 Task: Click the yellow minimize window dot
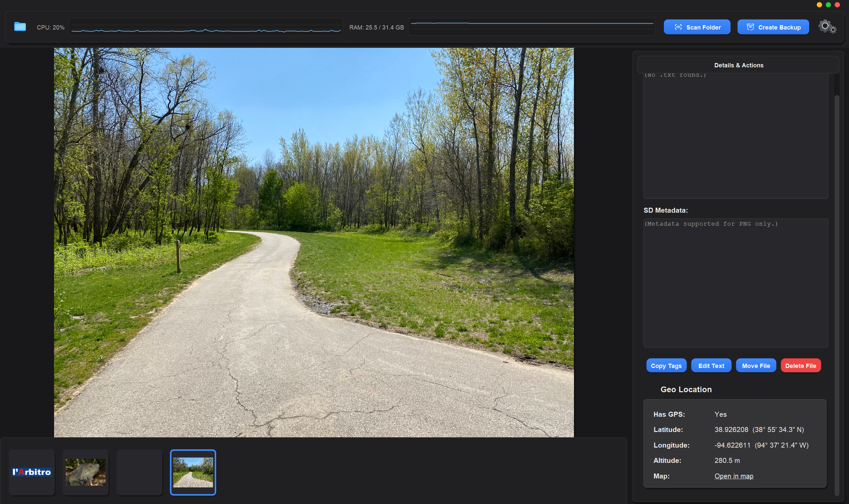point(819,5)
